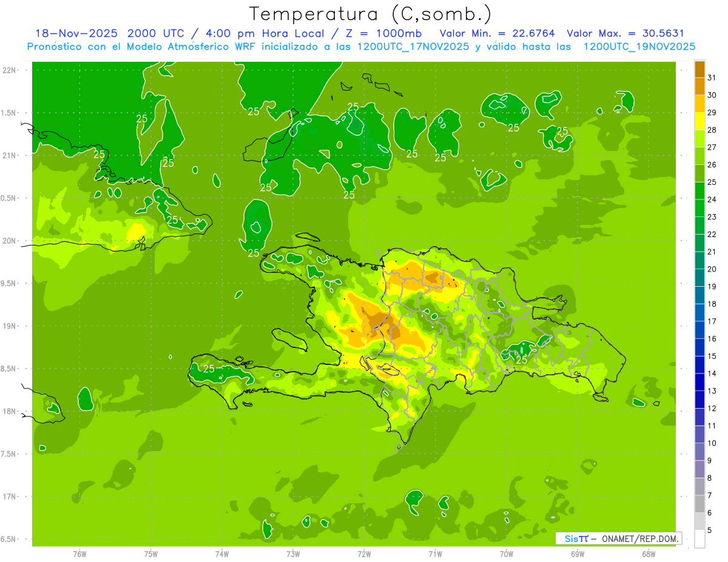This screenshot has width=728, height=562.
Task: Click the teal swatch between legend 19 and 20
Action: click(x=699, y=278)
